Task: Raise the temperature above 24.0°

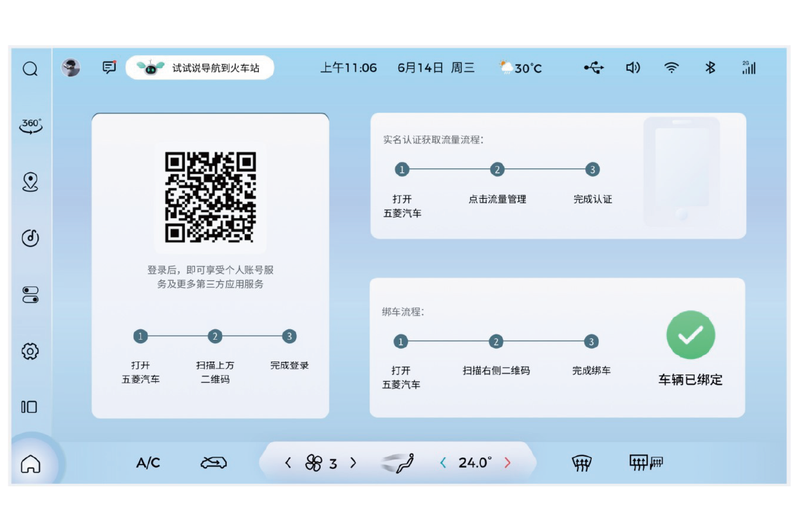Action: (x=507, y=463)
